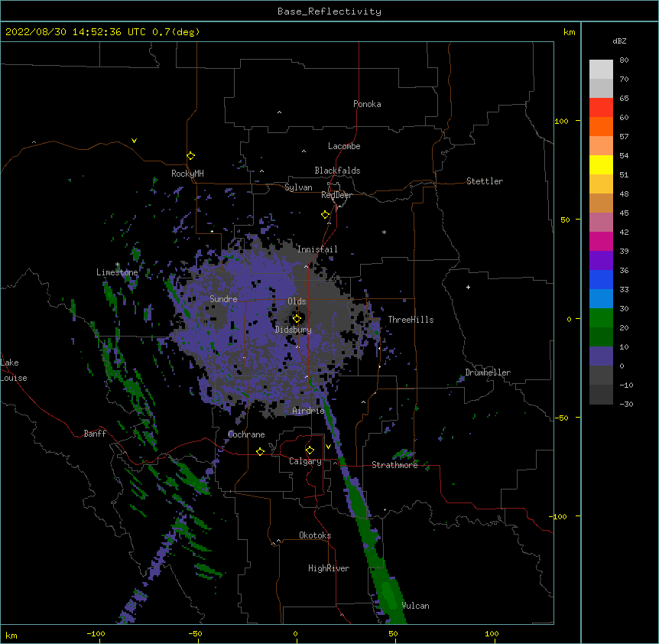The width and height of the screenshot is (659, 644).
Task: Click the Base_Reflectivity title text
Action: click(329, 11)
